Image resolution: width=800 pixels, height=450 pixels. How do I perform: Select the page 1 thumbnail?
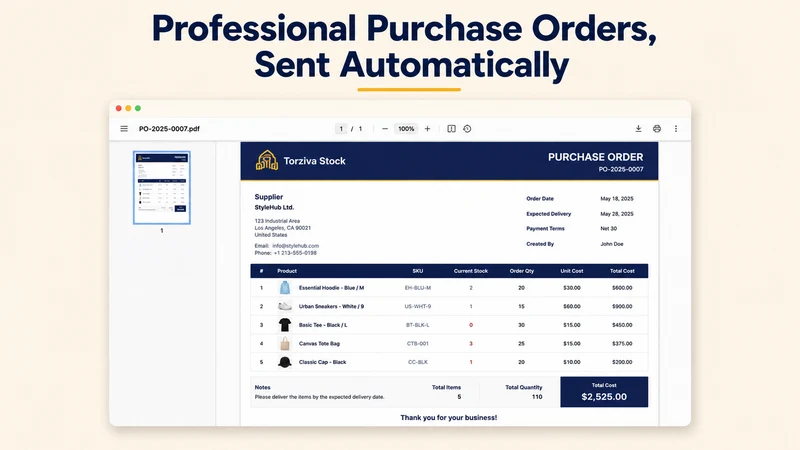(162, 187)
